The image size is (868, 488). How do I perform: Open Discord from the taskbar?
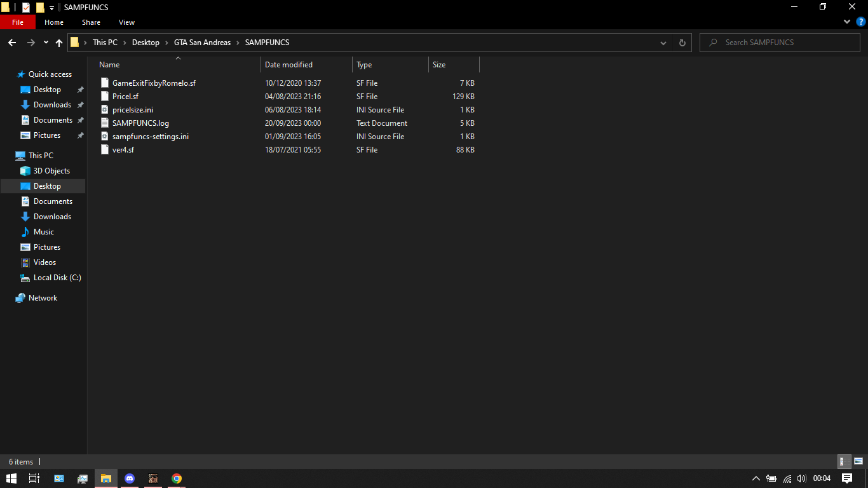tap(130, 478)
